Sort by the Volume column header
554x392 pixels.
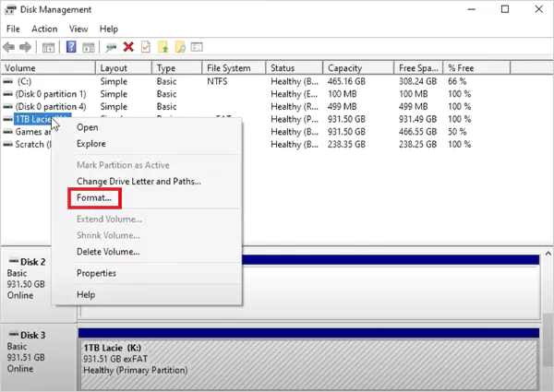[x=48, y=67]
